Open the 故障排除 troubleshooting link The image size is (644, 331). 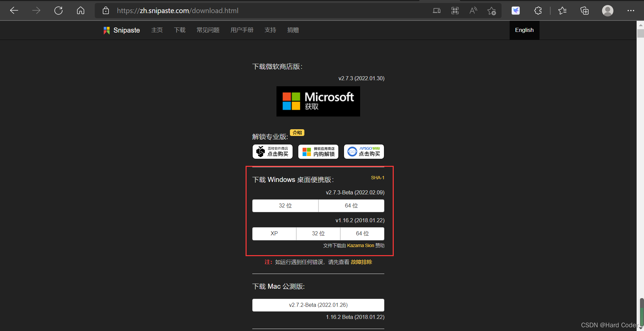pos(361,262)
